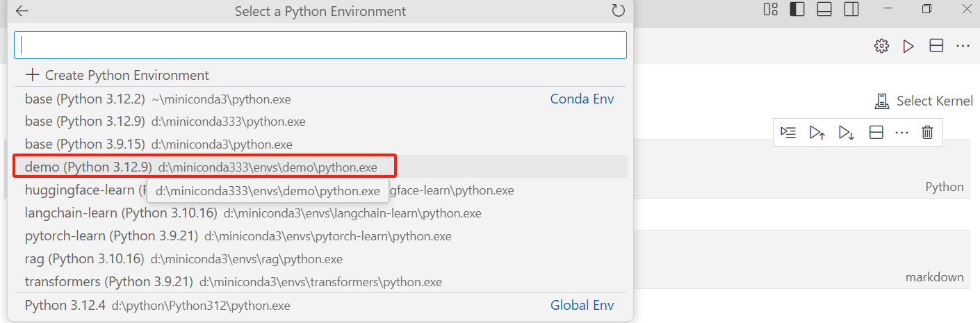Open the cell toolbar More Actions ellipsis
The width and height of the screenshot is (980, 323).
902,133
